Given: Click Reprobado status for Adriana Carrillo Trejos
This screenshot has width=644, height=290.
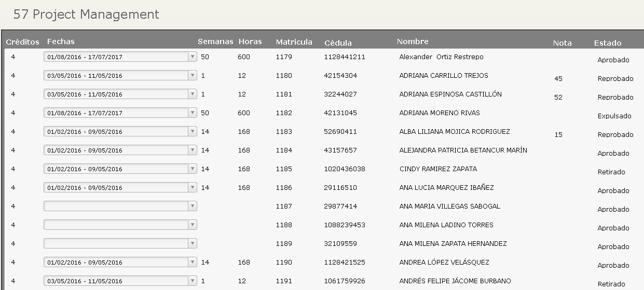Looking at the screenshot, I should pos(615,78).
